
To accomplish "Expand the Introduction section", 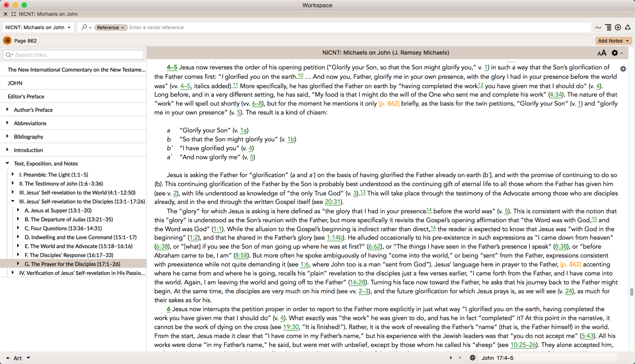I will pyautogui.click(x=8, y=150).
